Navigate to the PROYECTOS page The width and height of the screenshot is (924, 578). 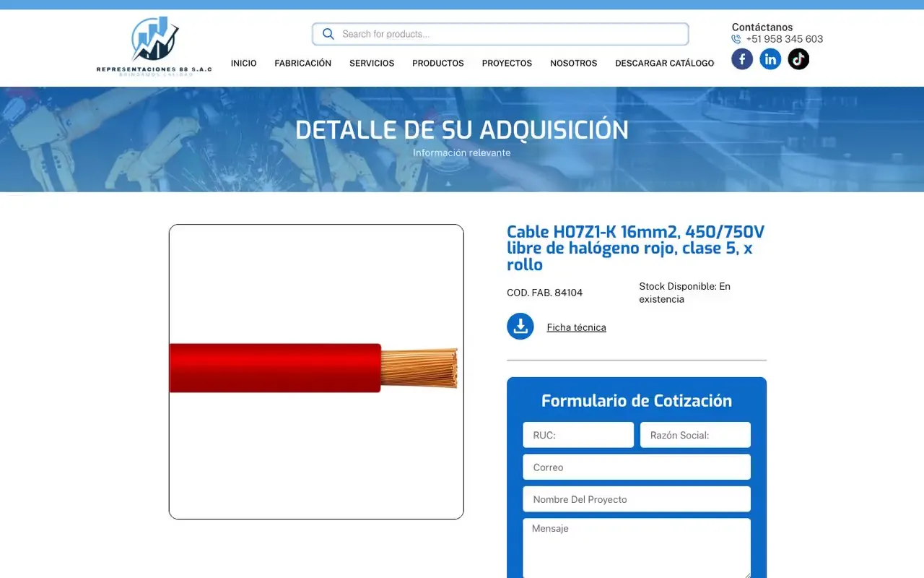(507, 64)
